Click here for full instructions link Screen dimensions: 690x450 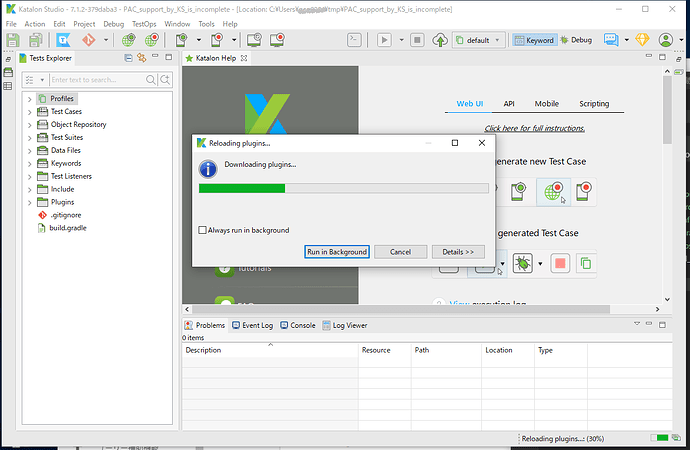pos(535,128)
